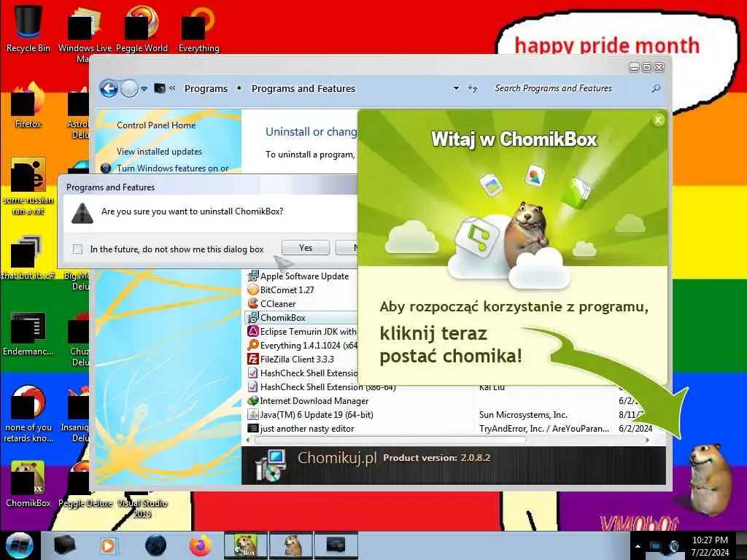This screenshot has height=560, width=747.
Task: Open Turn Windows features on or off
Action: 172,168
